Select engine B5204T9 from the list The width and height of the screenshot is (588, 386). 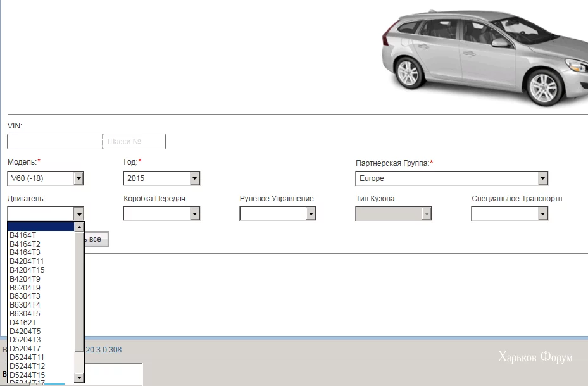pos(41,287)
